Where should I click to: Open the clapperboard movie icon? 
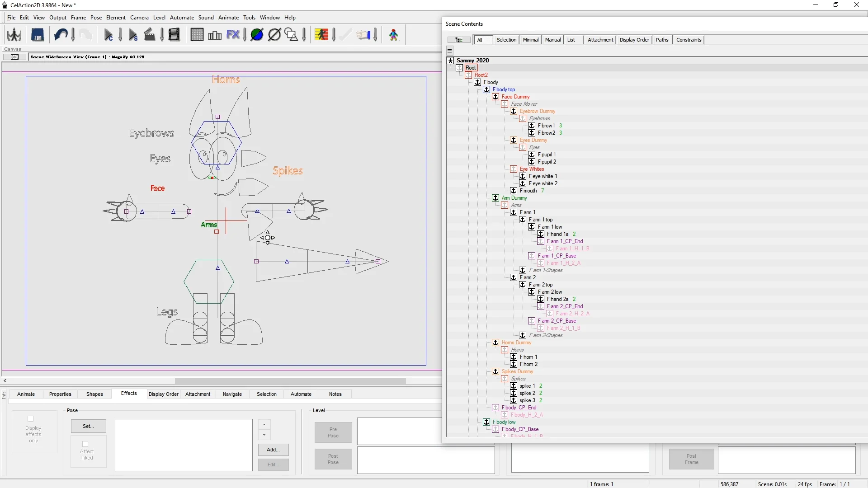click(x=150, y=34)
